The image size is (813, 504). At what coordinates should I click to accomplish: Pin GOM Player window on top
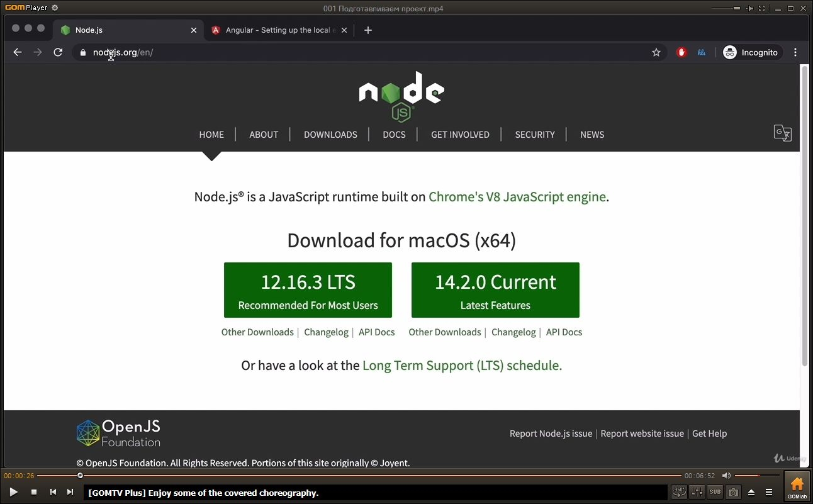click(749, 8)
